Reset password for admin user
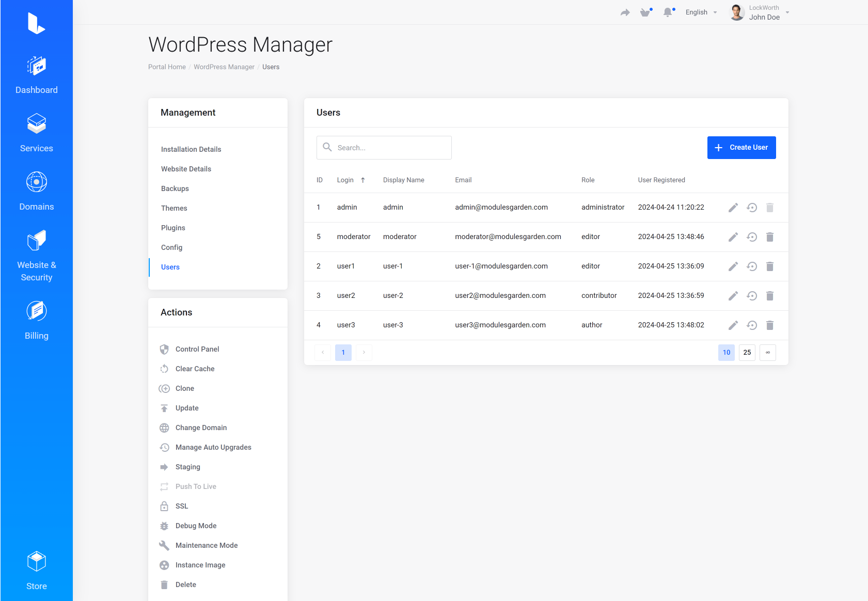 [752, 208]
